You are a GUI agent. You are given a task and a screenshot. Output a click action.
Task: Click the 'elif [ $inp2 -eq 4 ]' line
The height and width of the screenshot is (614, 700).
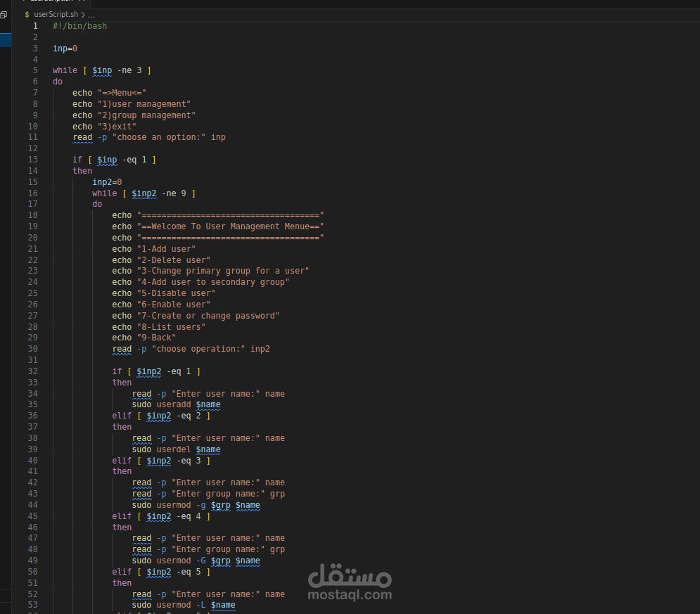tap(161, 516)
